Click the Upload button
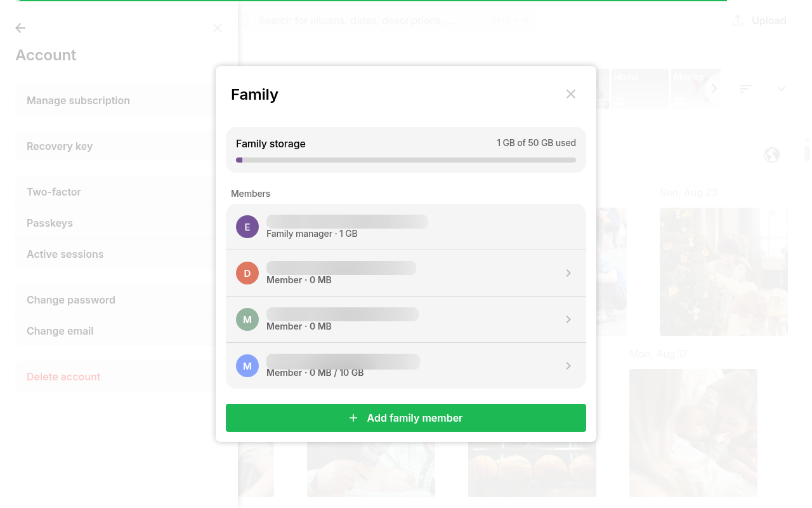 click(x=759, y=20)
